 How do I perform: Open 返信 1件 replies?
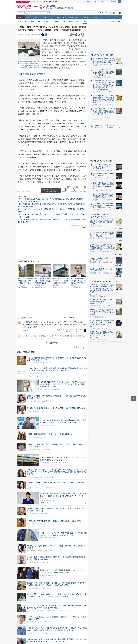[26, 330]
